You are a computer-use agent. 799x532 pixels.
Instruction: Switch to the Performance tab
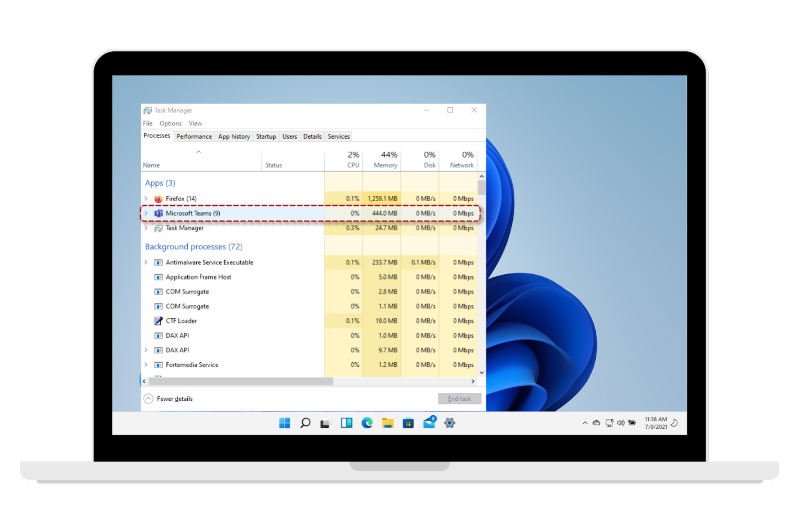pos(194,137)
